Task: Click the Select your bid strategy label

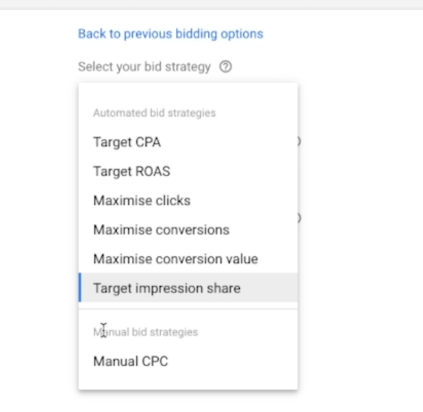Action: pyautogui.click(x=144, y=67)
